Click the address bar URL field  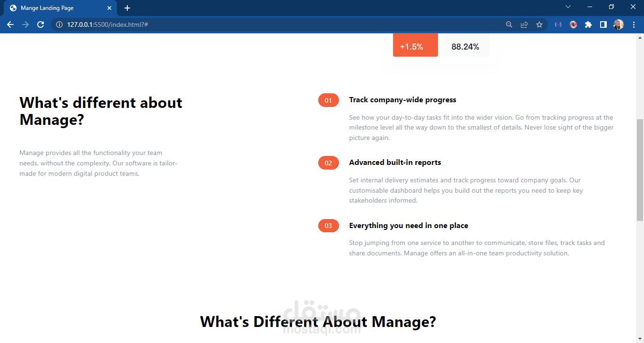point(283,24)
